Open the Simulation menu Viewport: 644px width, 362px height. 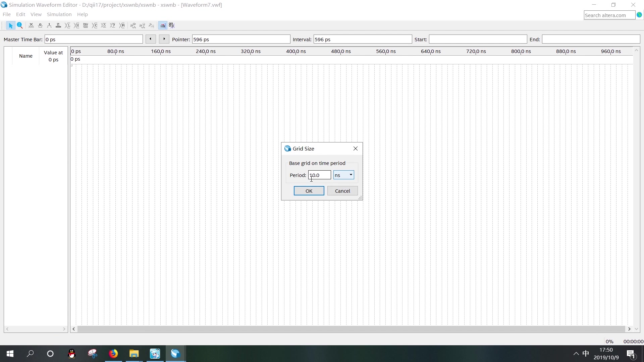59,14
